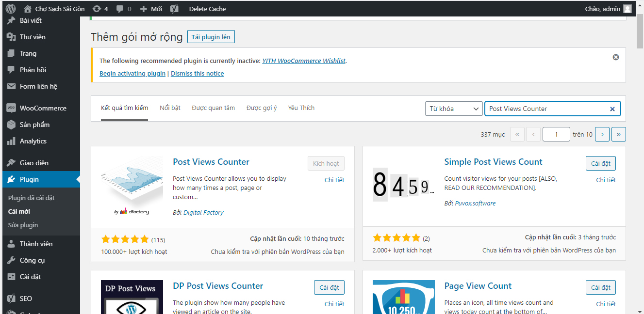Install Simple Post Views Count plugin
This screenshot has width=644, height=314.
click(600, 163)
